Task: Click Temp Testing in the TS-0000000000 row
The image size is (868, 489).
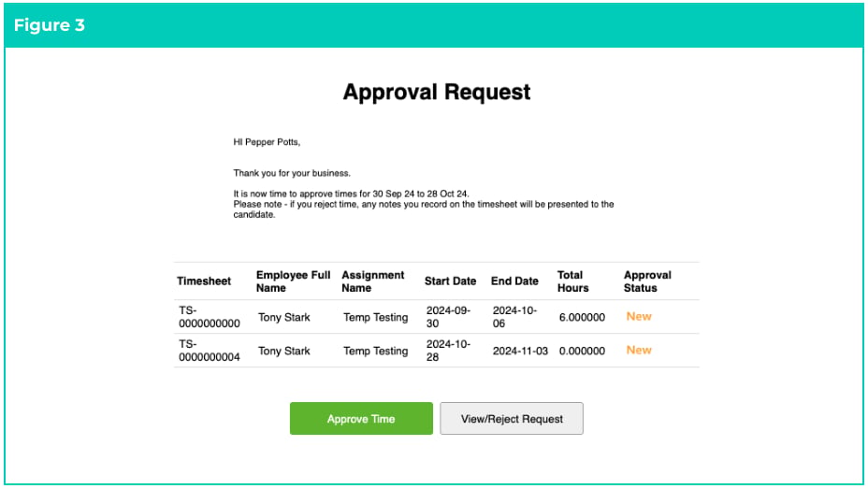Action: click(375, 318)
